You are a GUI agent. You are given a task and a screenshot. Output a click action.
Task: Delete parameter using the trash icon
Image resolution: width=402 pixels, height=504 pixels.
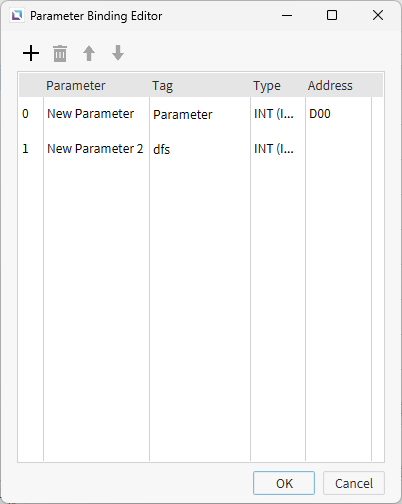60,53
